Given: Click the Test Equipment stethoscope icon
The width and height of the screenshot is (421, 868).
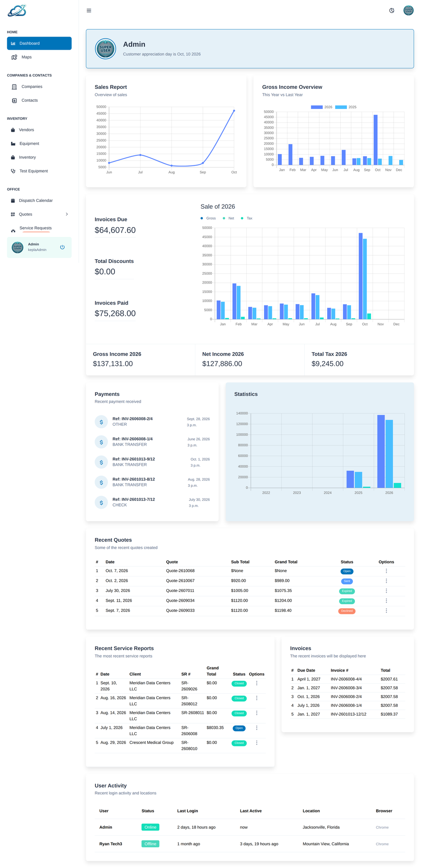Looking at the screenshot, I should [x=13, y=171].
